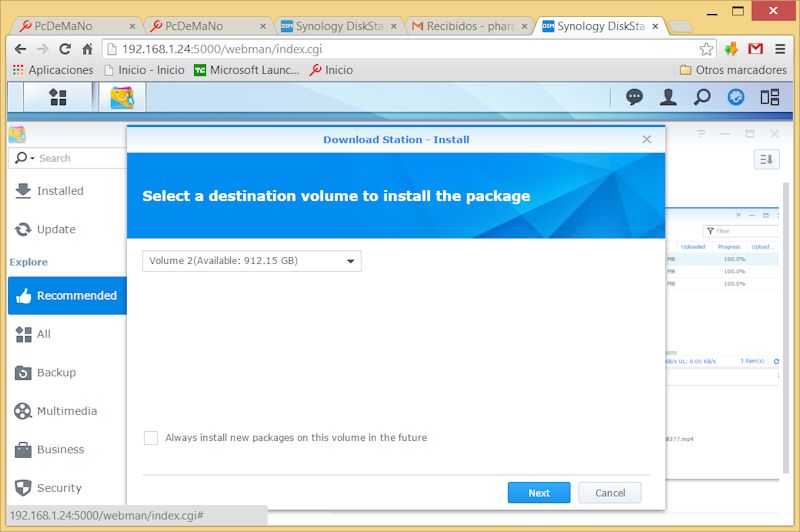The height and width of the screenshot is (532, 800).
Task: Open the DSM upload queue blue icon
Action: coord(736,97)
